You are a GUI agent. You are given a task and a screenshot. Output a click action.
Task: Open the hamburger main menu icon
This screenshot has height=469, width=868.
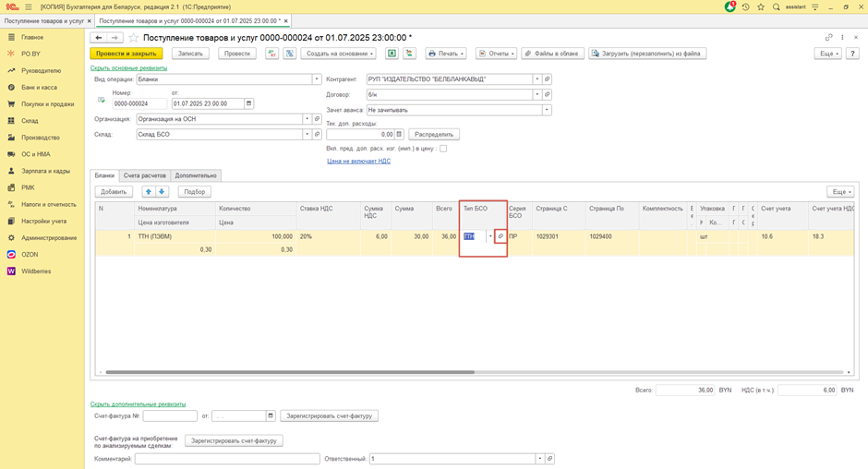click(29, 7)
